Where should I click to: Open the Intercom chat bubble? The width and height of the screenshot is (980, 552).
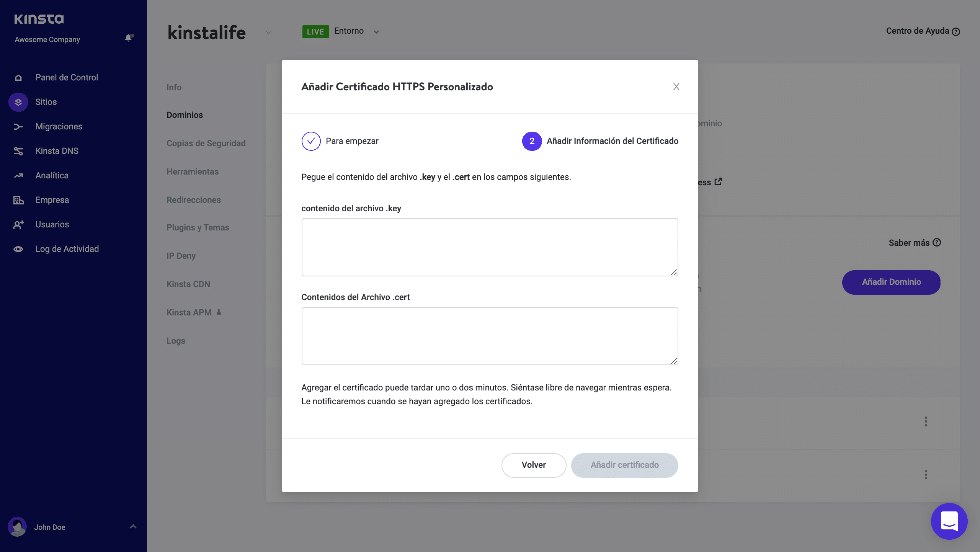pos(949,521)
